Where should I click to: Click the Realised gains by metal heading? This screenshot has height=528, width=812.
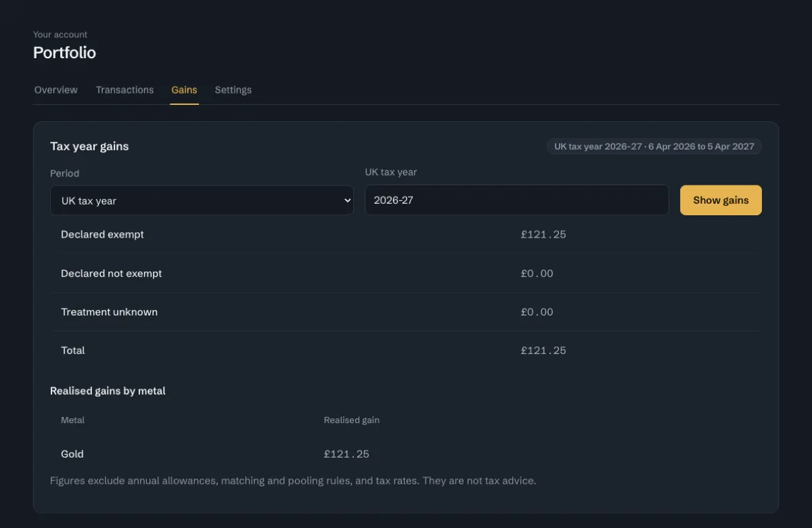click(108, 391)
